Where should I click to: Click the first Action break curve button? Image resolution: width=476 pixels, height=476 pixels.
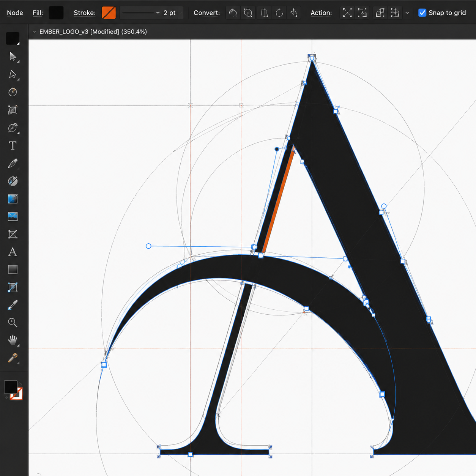pos(347,13)
